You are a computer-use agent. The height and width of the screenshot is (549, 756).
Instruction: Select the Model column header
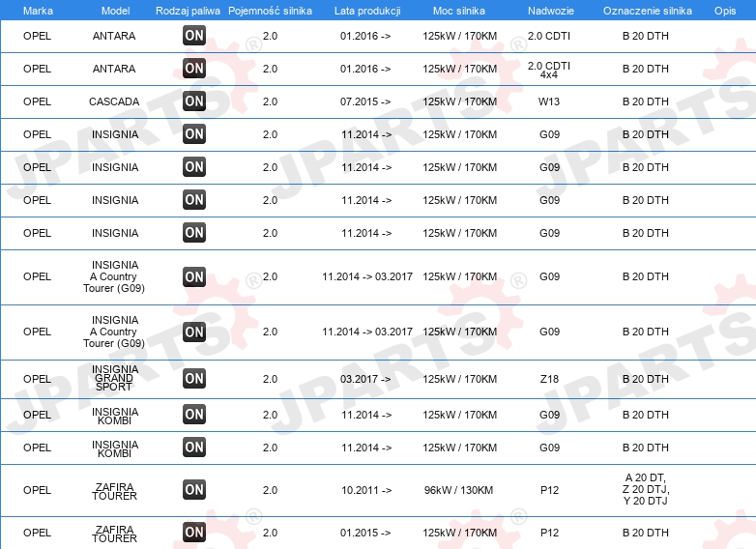tap(115, 11)
